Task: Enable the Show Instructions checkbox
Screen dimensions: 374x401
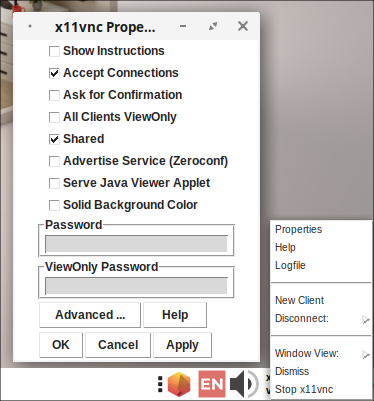Action: click(54, 51)
